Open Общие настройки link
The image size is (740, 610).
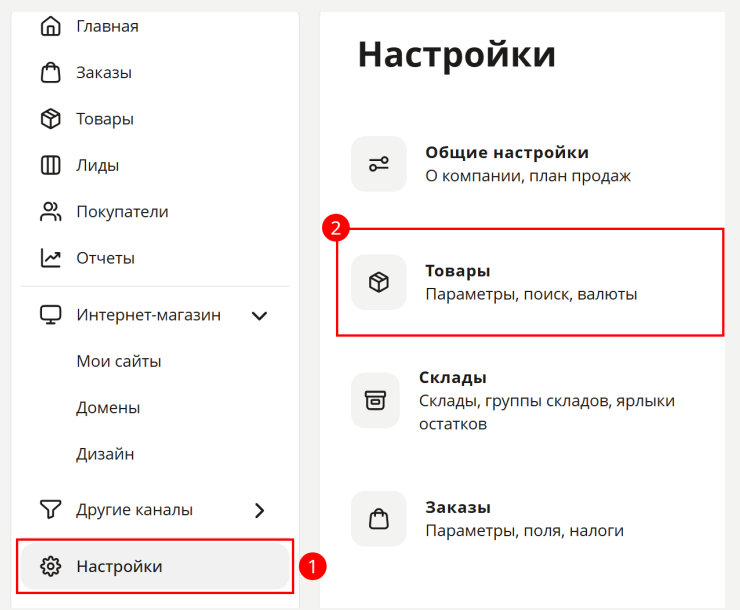[507, 152]
